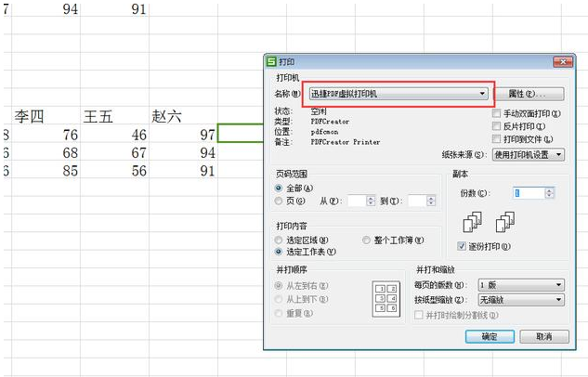
Task: Select the 页 page range radio button
Action: 279,201
